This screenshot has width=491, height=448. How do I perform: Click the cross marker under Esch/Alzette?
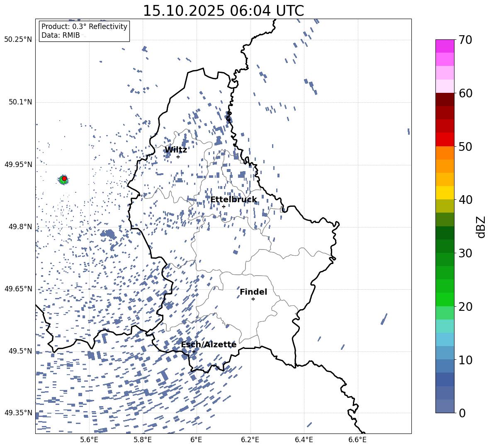click(x=194, y=351)
